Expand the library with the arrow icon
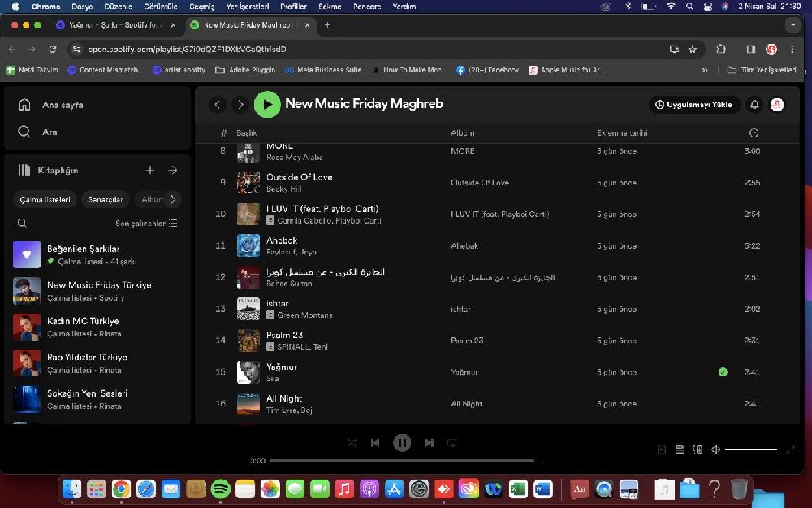The width and height of the screenshot is (812, 508). click(172, 170)
